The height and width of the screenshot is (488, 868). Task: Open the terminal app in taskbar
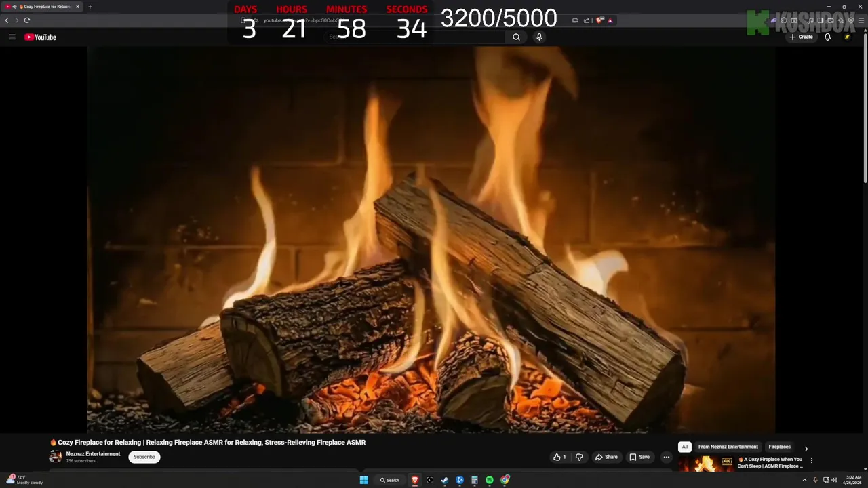click(x=430, y=480)
